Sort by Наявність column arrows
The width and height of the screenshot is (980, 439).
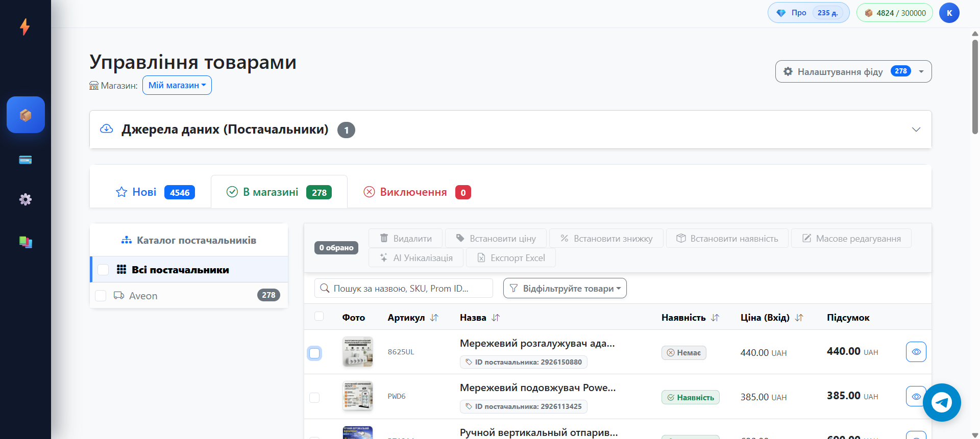coord(715,318)
